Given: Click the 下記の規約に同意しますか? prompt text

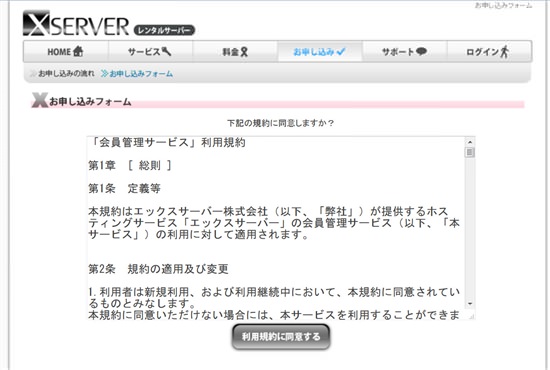Looking at the screenshot, I should 280,123.
